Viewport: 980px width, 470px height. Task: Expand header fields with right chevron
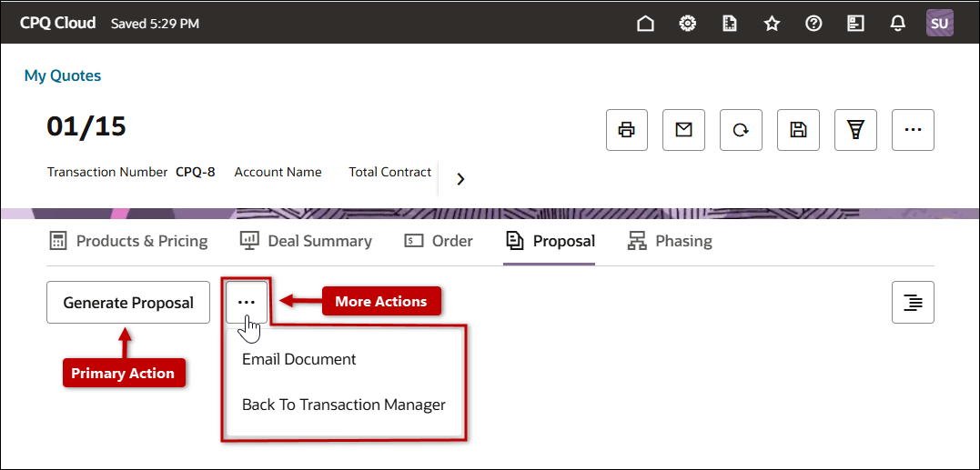460,179
